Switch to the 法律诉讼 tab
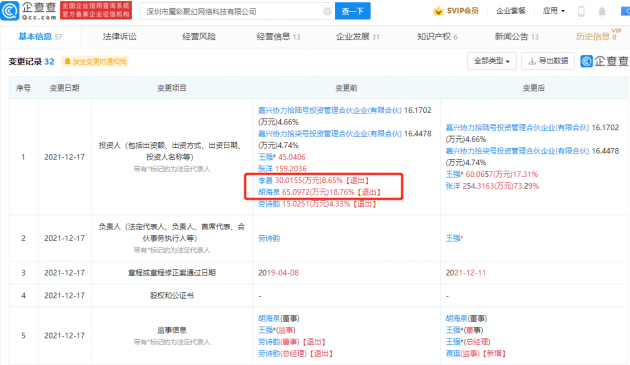The width and height of the screenshot is (630, 365). (x=120, y=37)
